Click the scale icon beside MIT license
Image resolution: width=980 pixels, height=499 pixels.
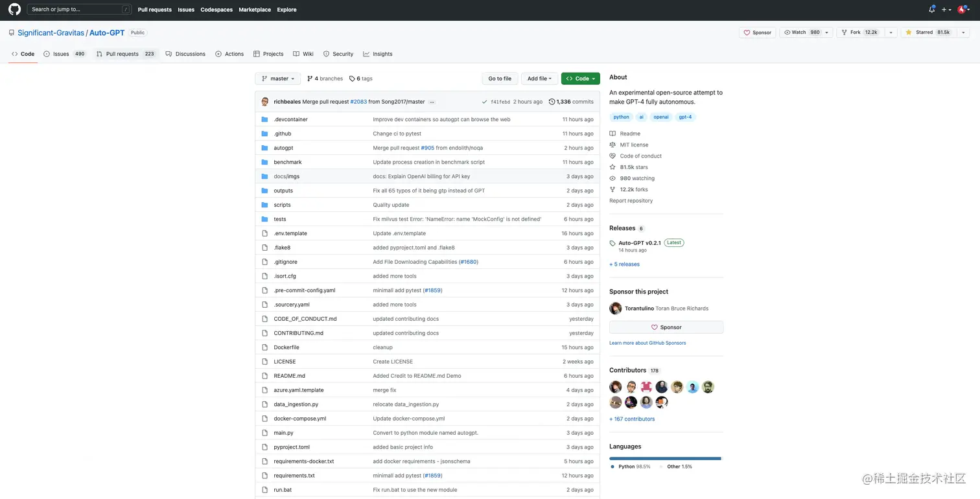(x=612, y=145)
